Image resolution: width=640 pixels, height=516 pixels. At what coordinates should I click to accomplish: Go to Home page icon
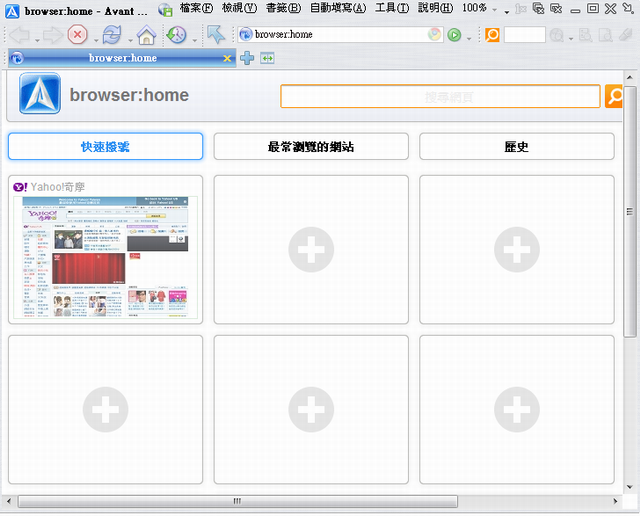[146, 36]
